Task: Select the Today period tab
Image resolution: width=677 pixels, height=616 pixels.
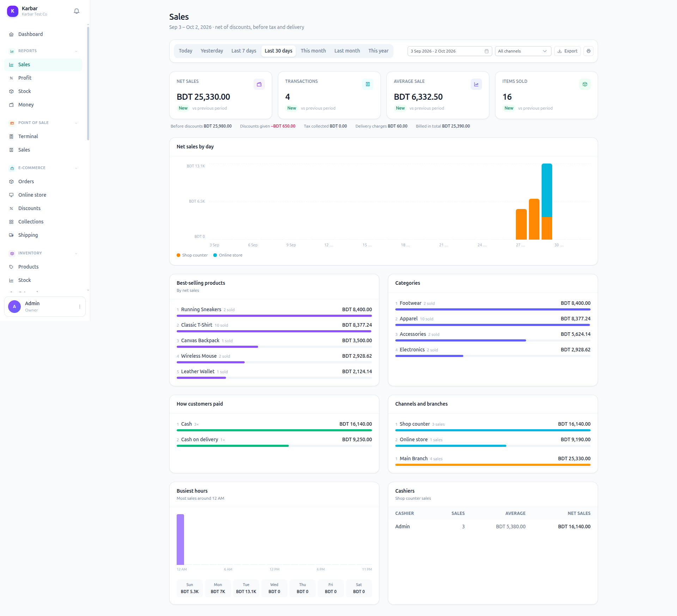Action: click(x=185, y=51)
